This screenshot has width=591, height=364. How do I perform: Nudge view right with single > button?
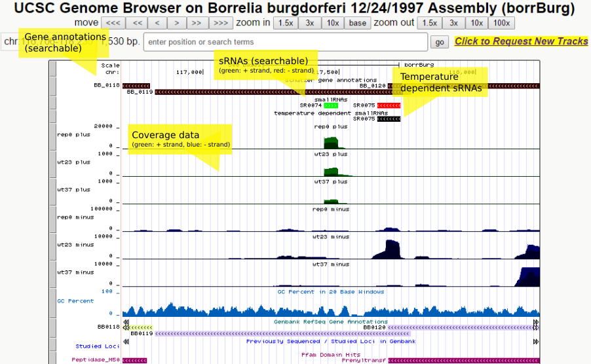176,23
